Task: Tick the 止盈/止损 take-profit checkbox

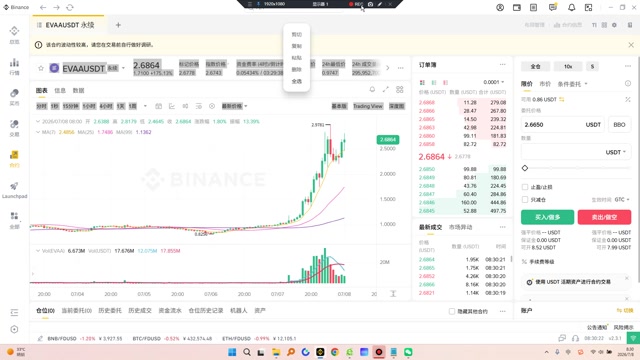Action: (x=525, y=187)
